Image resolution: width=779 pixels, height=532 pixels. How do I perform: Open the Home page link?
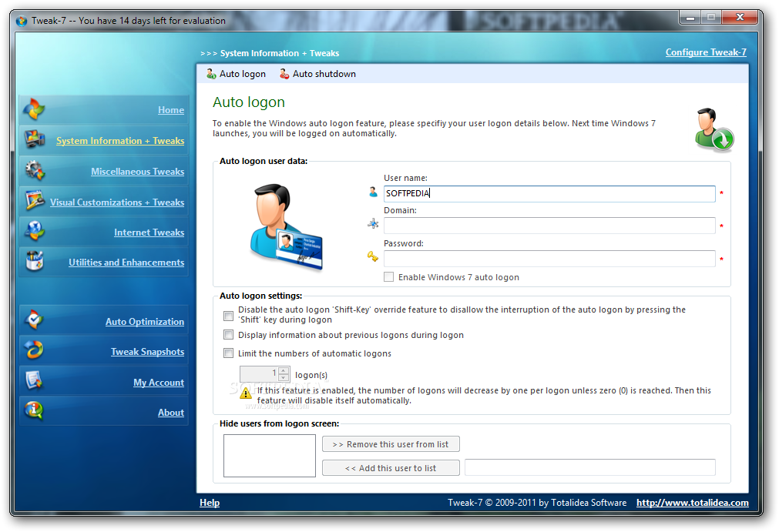pos(171,110)
